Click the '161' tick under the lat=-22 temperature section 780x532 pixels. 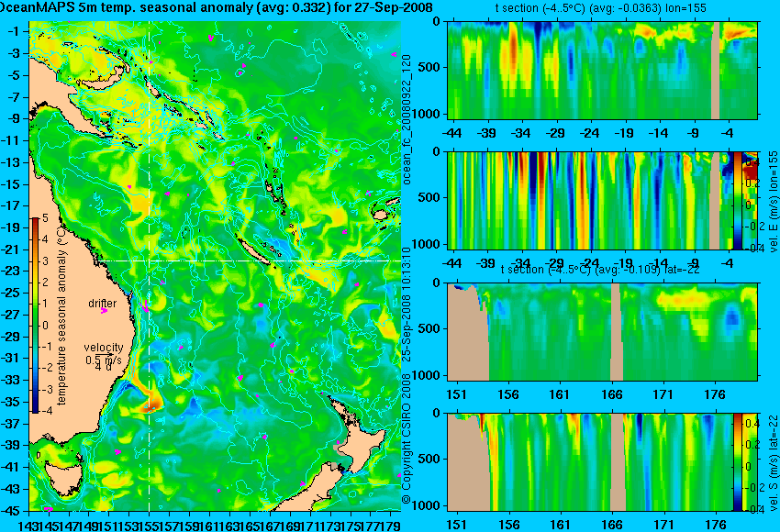coord(560,394)
